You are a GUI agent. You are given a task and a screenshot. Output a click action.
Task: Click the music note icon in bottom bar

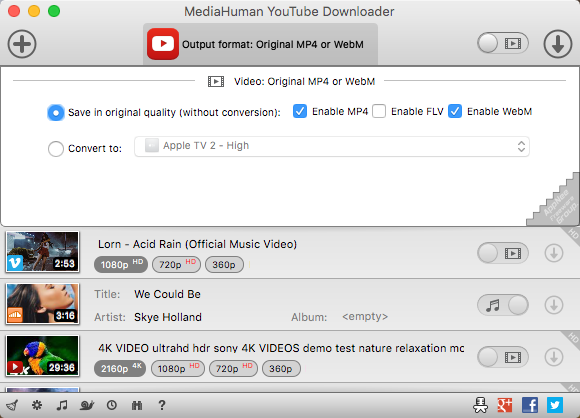pyautogui.click(x=62, y=405)
